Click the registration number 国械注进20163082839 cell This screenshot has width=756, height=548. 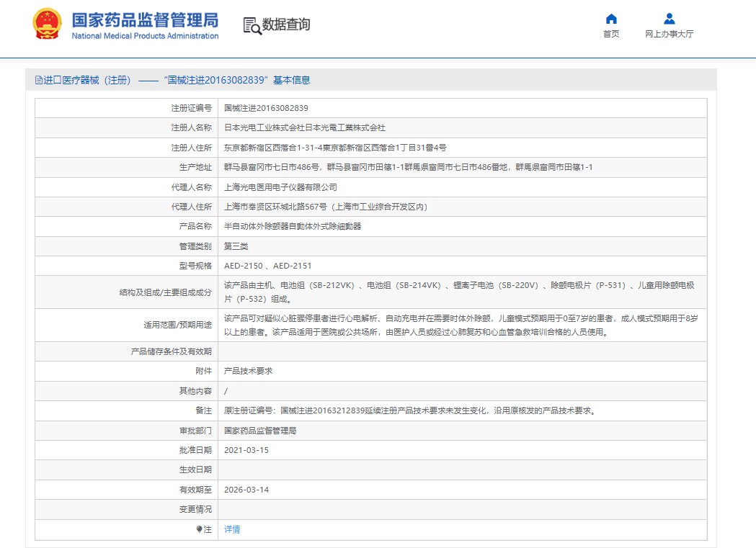[463, 108]
